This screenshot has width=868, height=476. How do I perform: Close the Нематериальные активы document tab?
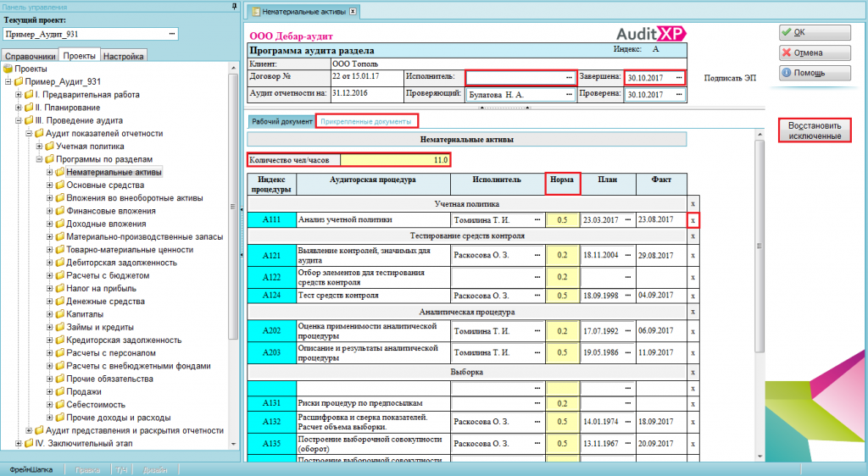[353, 11]
